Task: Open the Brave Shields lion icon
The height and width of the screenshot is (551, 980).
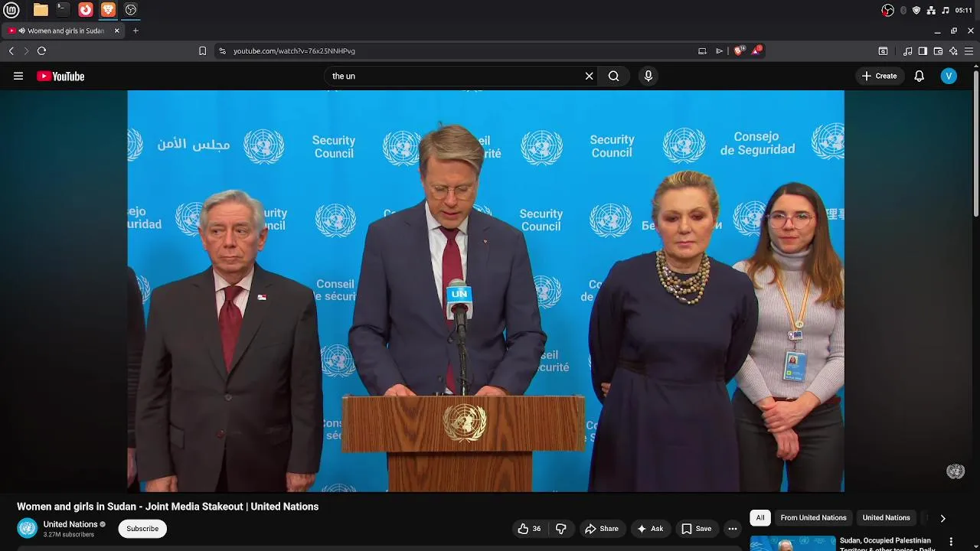Action: pos(739,51)
